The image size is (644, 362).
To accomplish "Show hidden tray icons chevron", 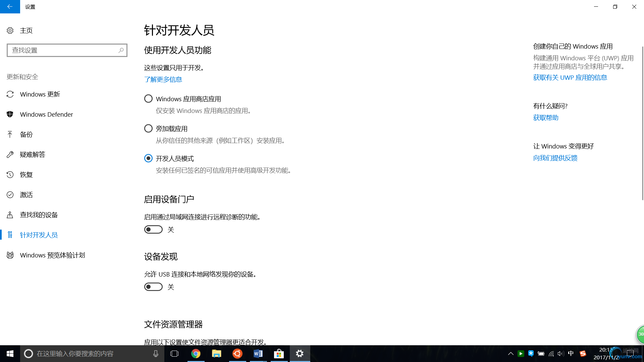I will 511,354.
